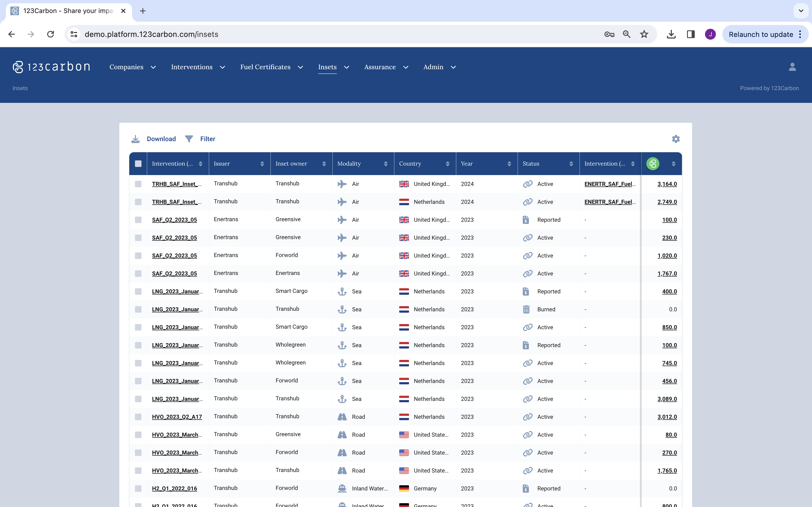Open HVO_2023_Q2_A17 intervention link
Viewport: 812px width, 507px height.
[x=177, y=417]
